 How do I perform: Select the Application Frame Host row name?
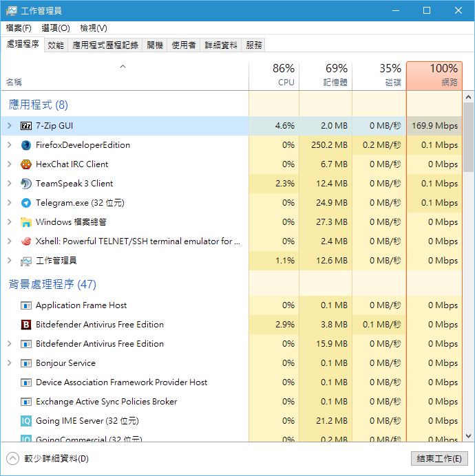click(81, 305)
